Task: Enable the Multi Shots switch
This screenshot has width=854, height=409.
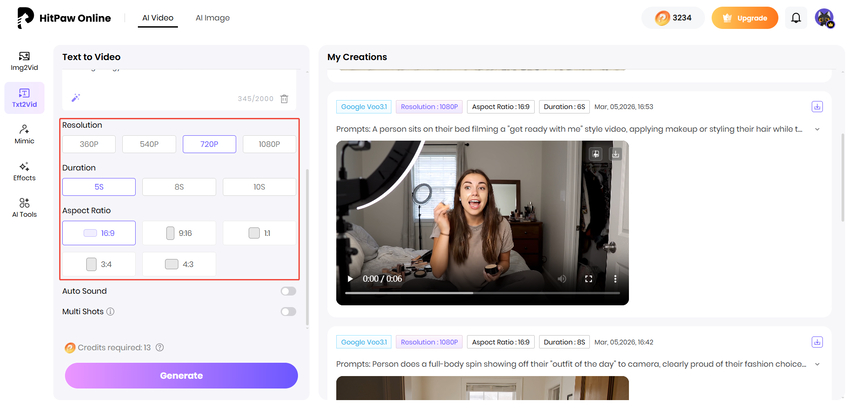Action: [x=288, y=311]
